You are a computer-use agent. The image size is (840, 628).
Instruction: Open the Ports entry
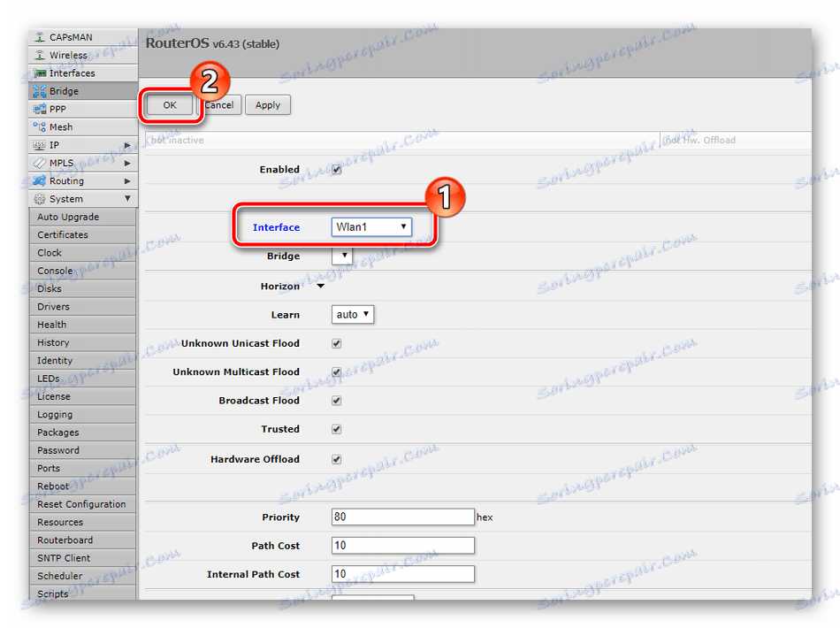pos(82,468)
